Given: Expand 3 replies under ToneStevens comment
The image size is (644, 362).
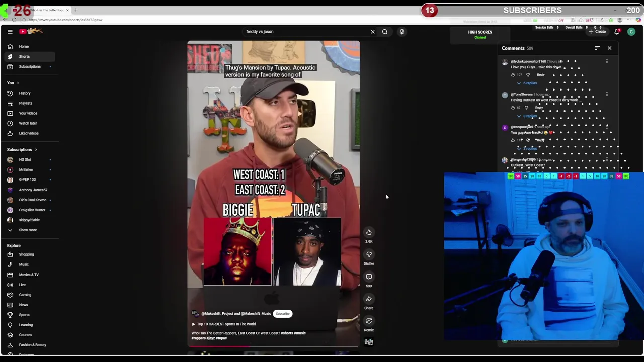Looking at the screenshot, I should pyautogui.click(x=527, y=116).
